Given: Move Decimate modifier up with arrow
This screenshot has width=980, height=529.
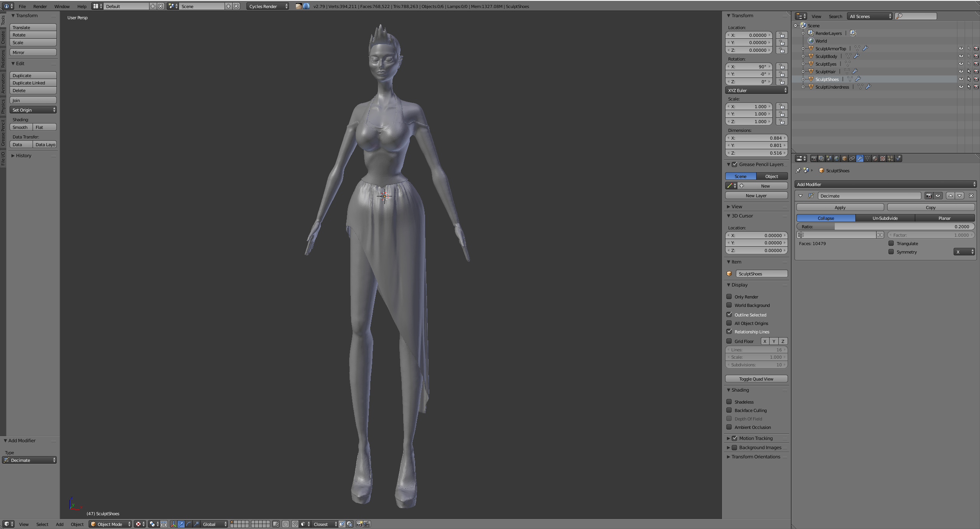Looking at the screenshot, I should (x=950, y=196).
